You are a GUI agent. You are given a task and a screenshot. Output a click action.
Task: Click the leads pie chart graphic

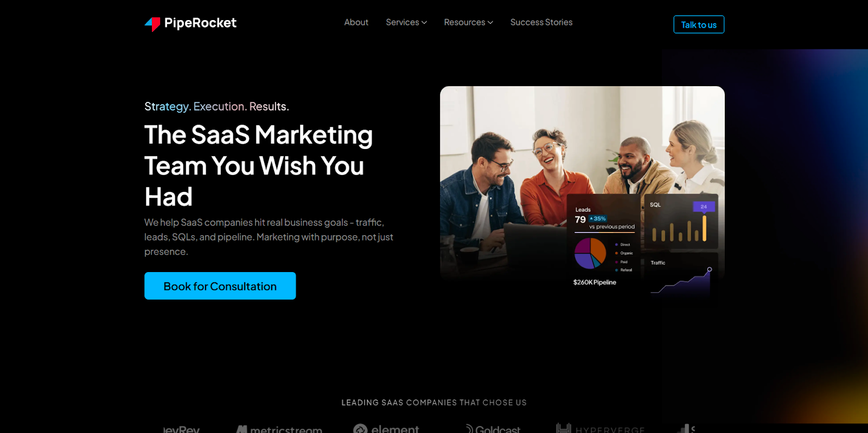pos(590,253)
